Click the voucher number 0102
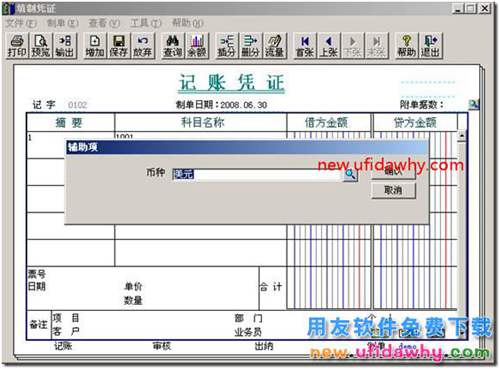Viewport: 500px width, 369px height. tap(77, 105)
